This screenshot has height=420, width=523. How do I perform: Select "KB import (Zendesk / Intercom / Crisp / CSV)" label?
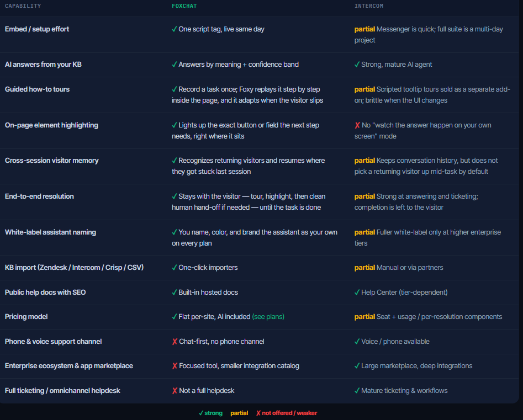click(74, 267)
